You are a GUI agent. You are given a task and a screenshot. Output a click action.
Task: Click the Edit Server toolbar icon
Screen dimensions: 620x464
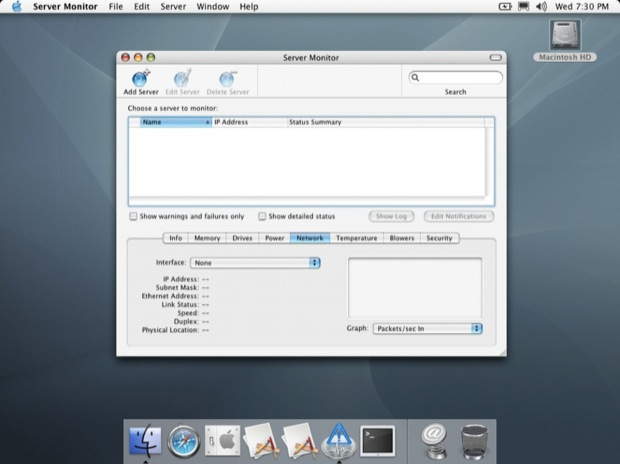pos(183,78)
